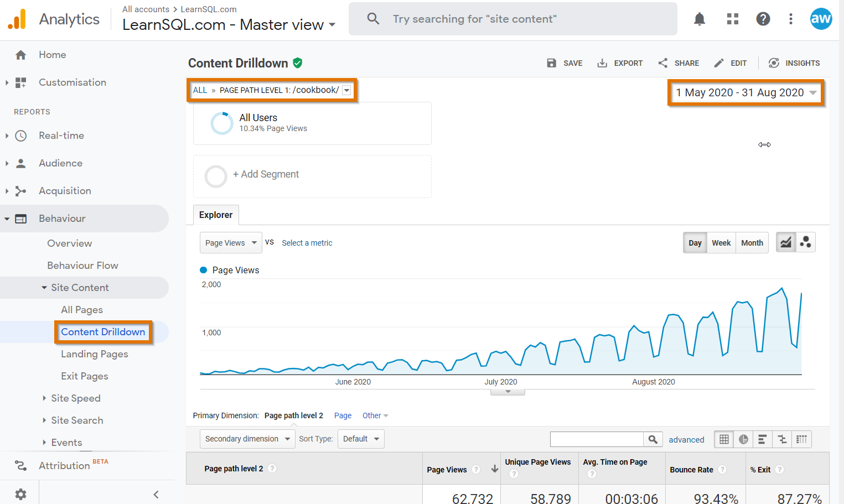Click the Page path level 2 help icon

coord(272,469)
